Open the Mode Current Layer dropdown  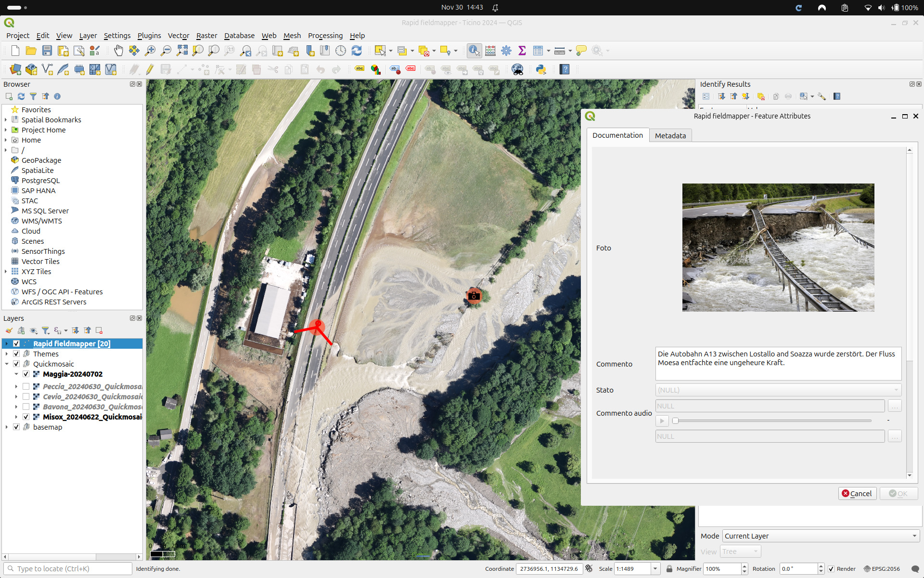click(x=820, y=536)
